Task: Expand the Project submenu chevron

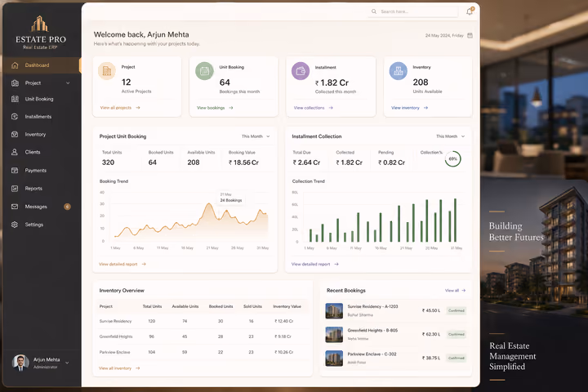Action: coord(68,83)
